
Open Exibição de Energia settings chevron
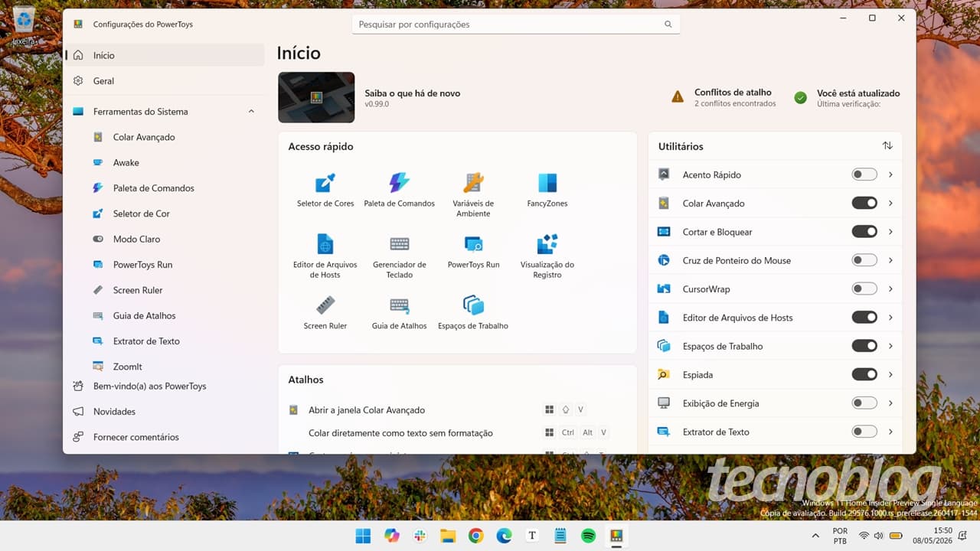(890, 403)
